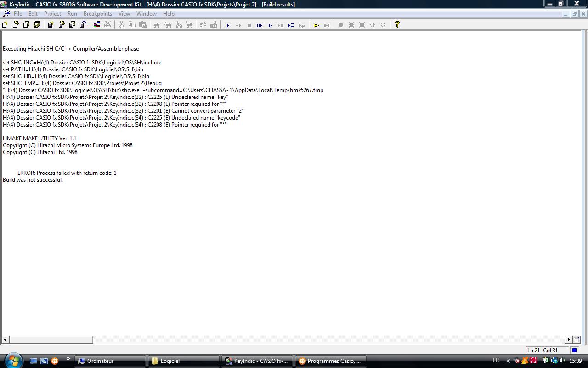The image size is (588, 368).
Task: Click the Open project toolbar icon
Action: (16, 25)
